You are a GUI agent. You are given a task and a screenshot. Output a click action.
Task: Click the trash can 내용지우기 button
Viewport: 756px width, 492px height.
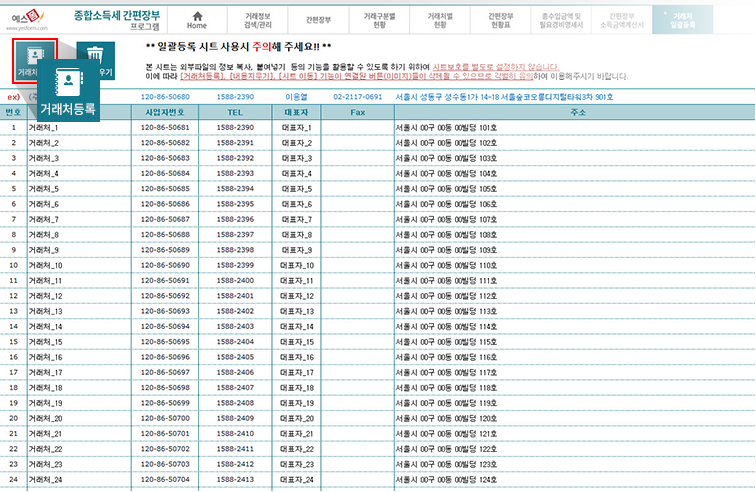coord(96,60)
